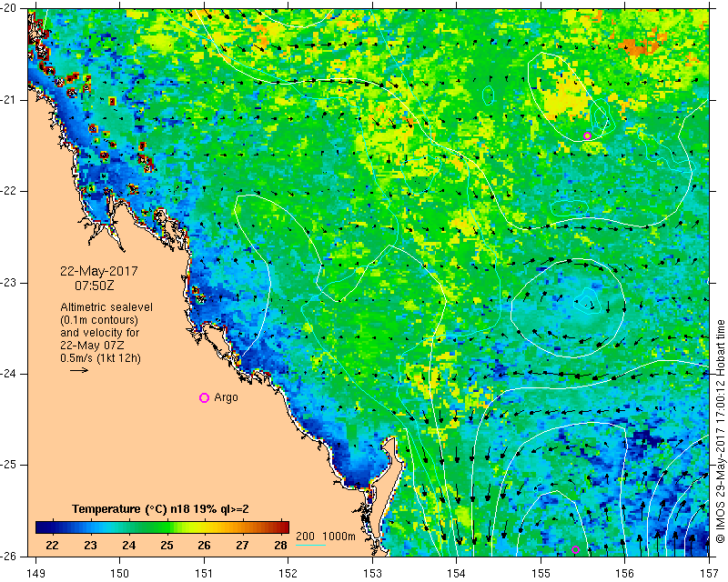Click the magenta Argo legend circle

pyautogui.click(x=204, y=397)
